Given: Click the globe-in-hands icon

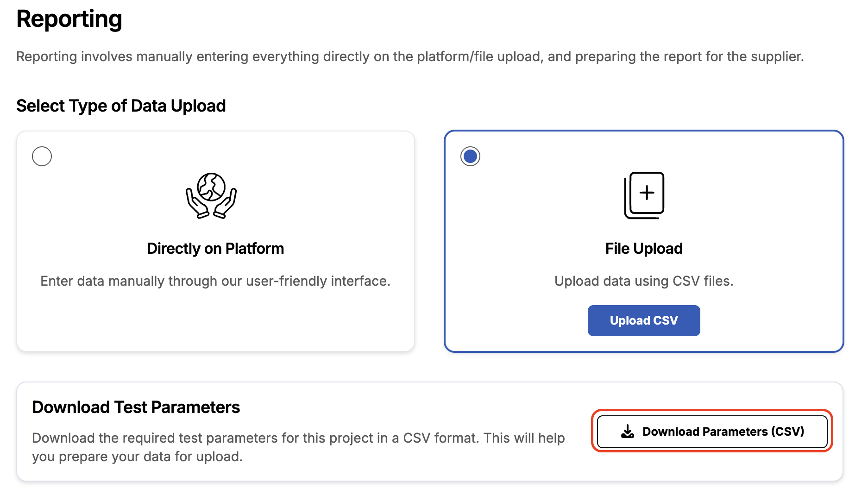Looking at the screenshot, I should [x=211, y=195].
